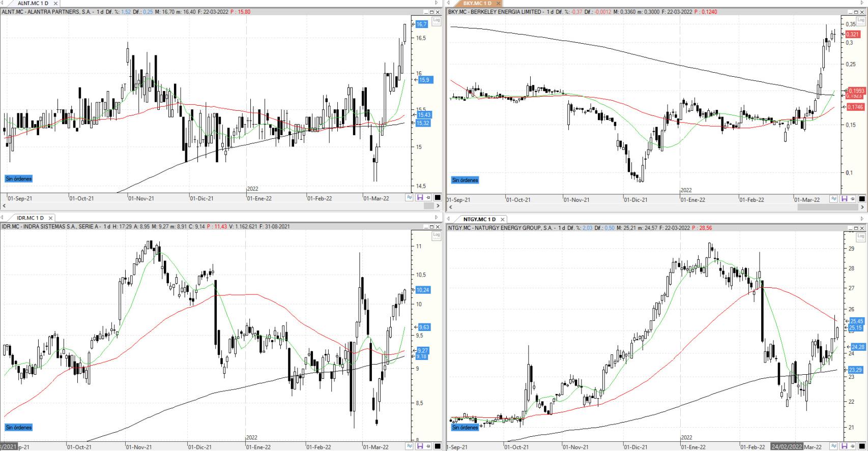Click next-tab arrow in IDR.MC pane
Image resolution: width=868 pixels, height=451 pixels.
point(437,217)
